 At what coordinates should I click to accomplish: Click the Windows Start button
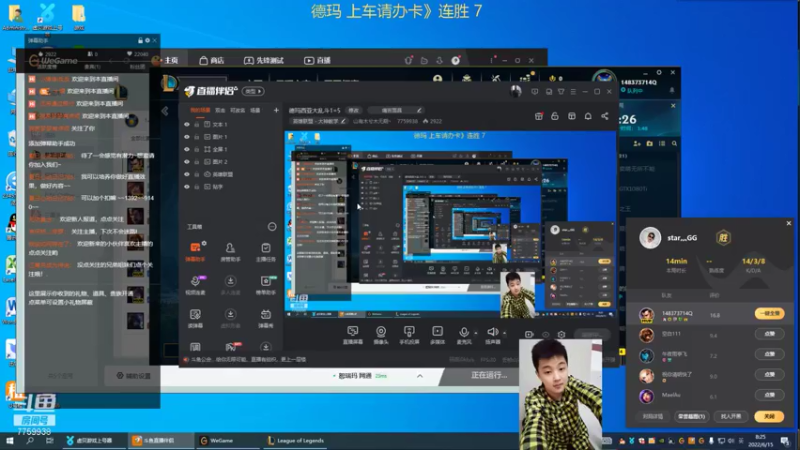click(x=9, y=440)
